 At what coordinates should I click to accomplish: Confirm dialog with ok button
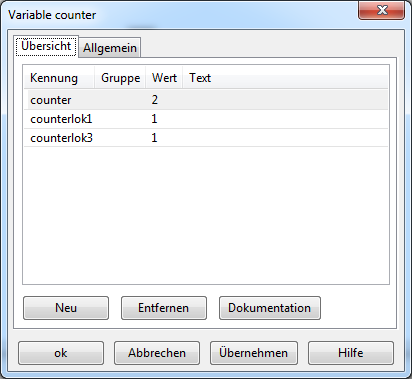(x=61, y=353)
